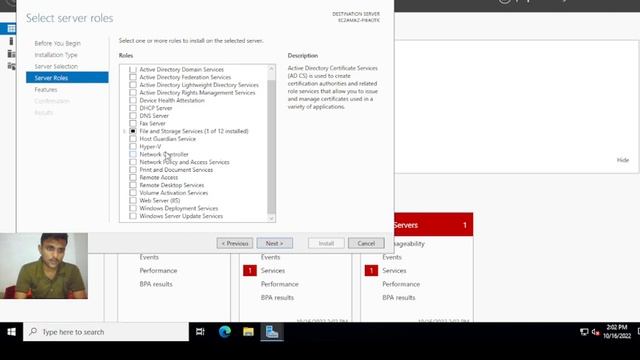The width and height of the screenshot is (640, 360).
Task: Click the presenter webcam thumbnail
Action: click(x=44, y=266)
